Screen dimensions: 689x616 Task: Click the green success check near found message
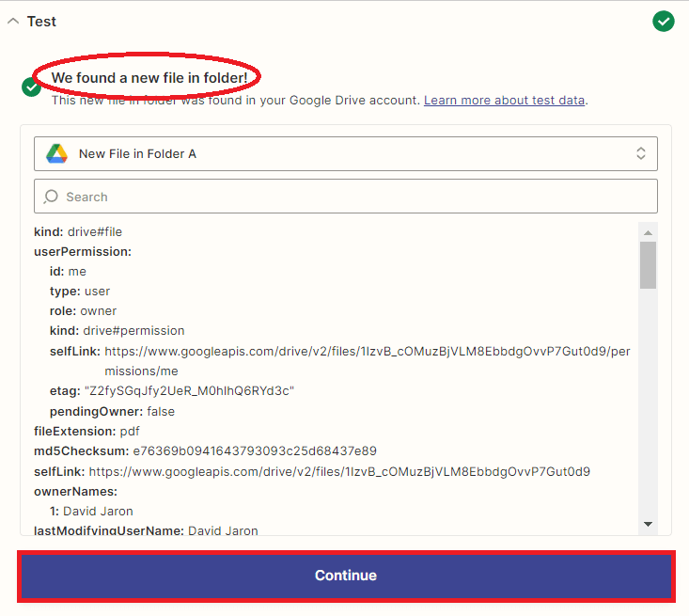click(x=31, y=87)
